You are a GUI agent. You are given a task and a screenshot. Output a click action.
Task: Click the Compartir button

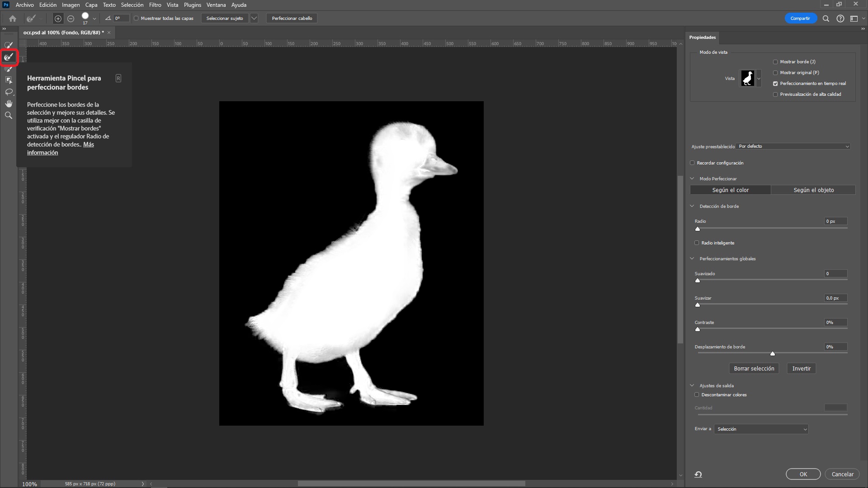(x=800, y=19)
